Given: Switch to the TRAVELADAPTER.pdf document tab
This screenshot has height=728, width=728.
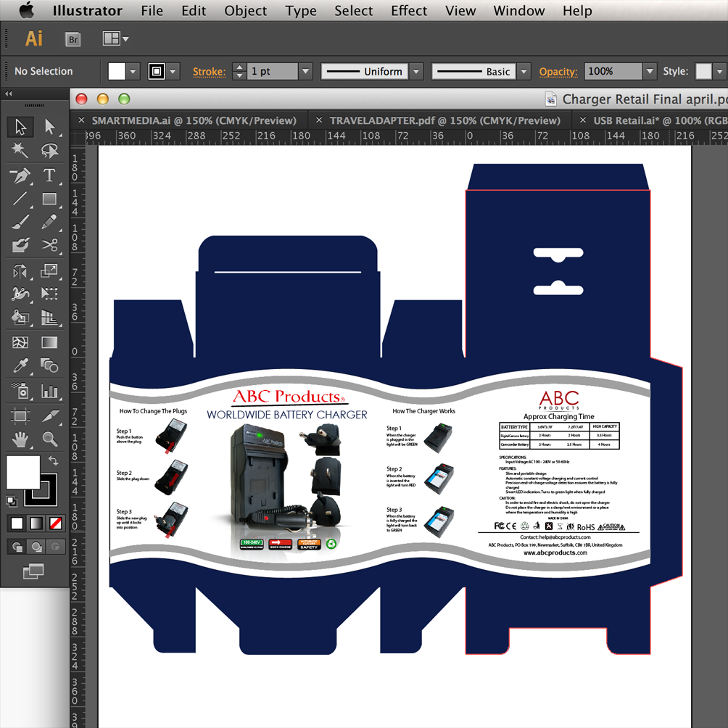Looking at the screenshot, I should 444,120.
